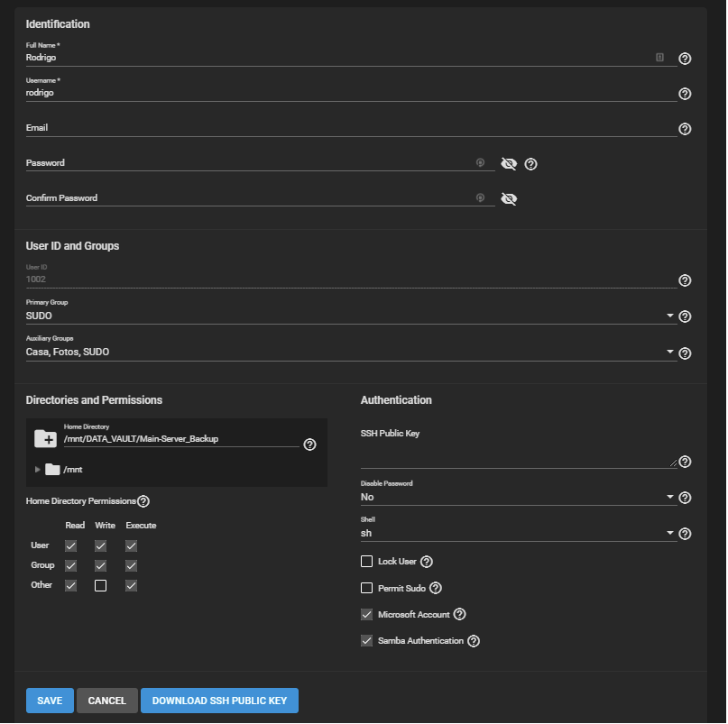This screenshot has width=728, height=724.
Task: Open help tooltip for Shell field
Action: (685, 534)
